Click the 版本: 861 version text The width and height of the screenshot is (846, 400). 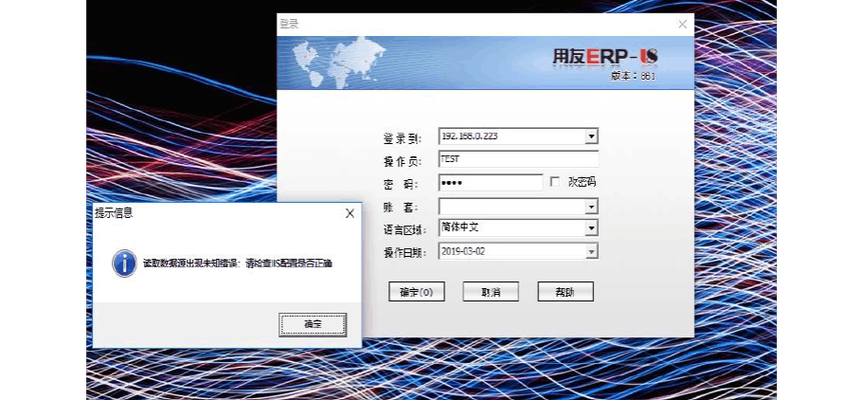pyautogui.click(x=633, y=77)
